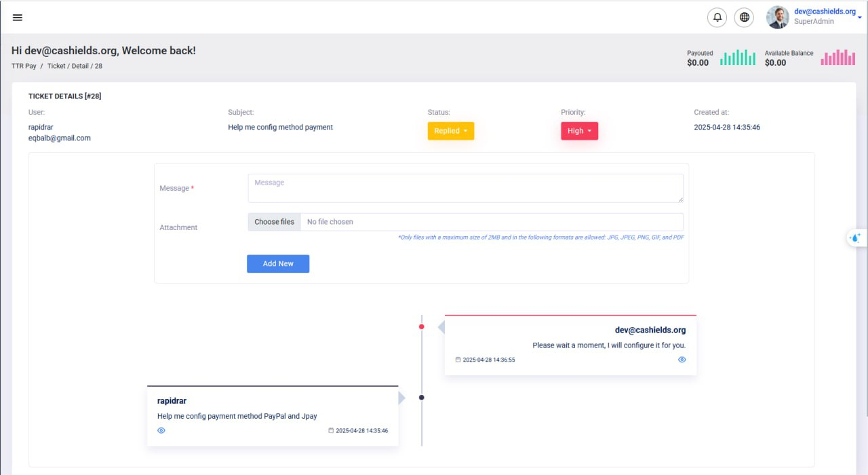Click the water drop widget icon

point(855,238)
